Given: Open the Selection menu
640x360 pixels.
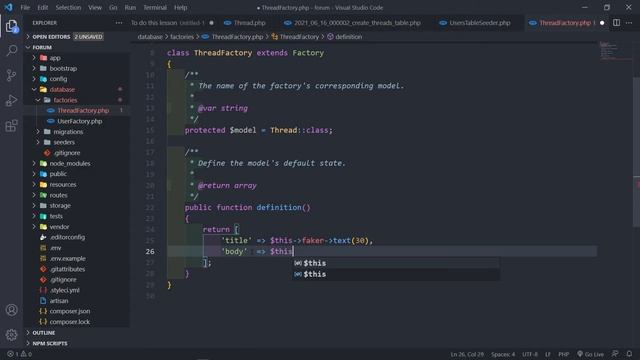Looking at the screenshot, I should point(68,7).
